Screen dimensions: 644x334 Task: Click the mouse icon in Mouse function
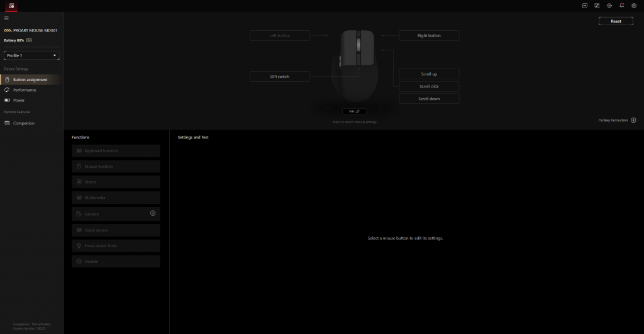pyautogui.click(x=79, y=167)
